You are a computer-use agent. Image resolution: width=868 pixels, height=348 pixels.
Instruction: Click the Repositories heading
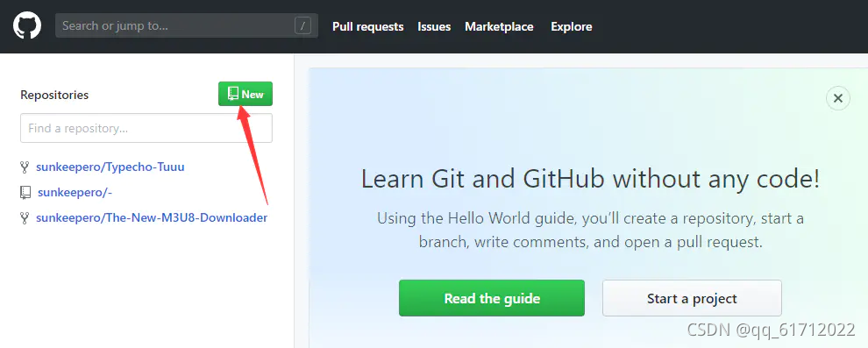point(54,95)
